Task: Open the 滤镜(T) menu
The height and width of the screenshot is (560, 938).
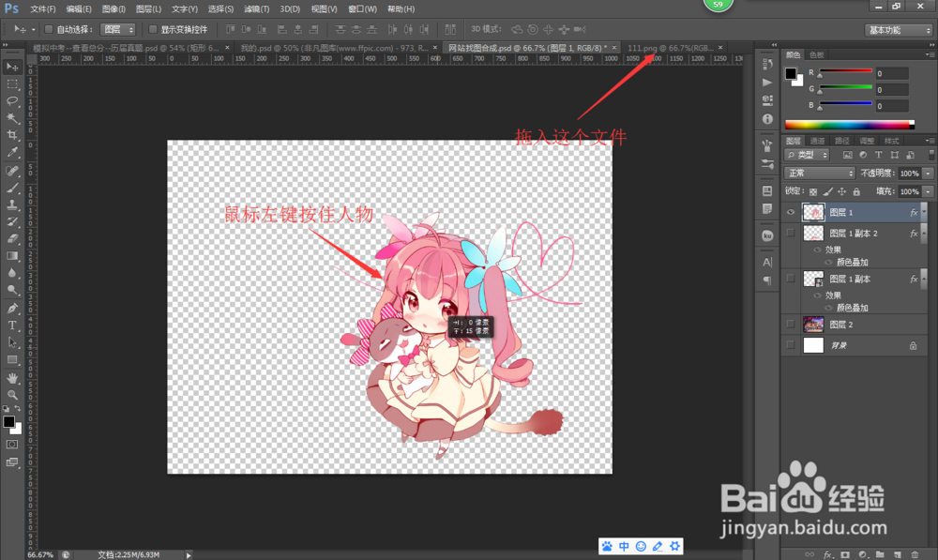Action: point(257,9)
